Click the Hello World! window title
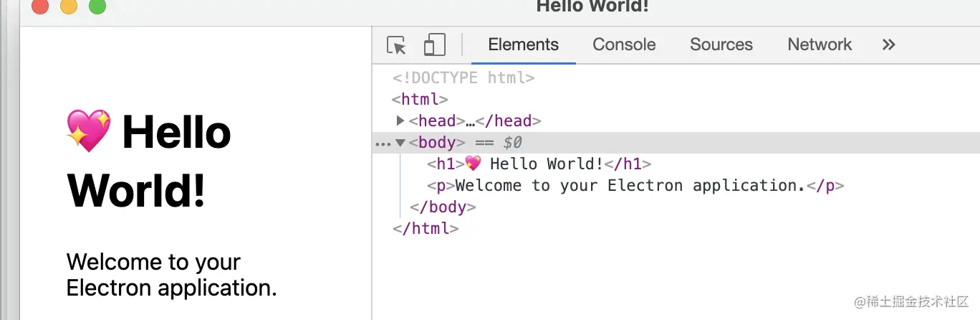980x320 pixels. (x=592, y=6)
